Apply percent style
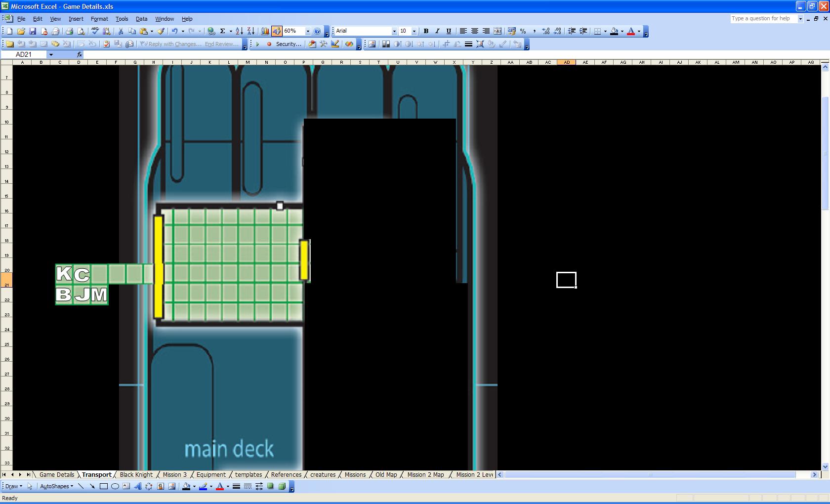 523,31
